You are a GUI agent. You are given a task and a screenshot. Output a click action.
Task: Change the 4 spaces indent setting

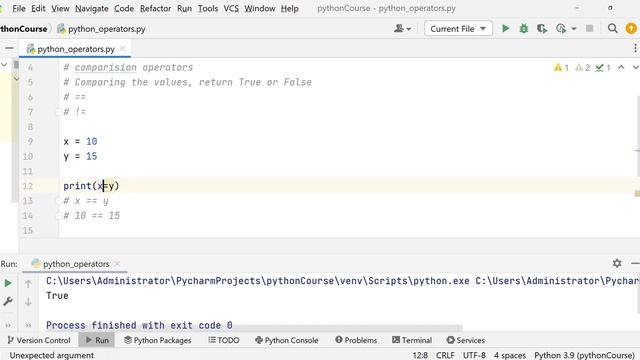[510, 355]
